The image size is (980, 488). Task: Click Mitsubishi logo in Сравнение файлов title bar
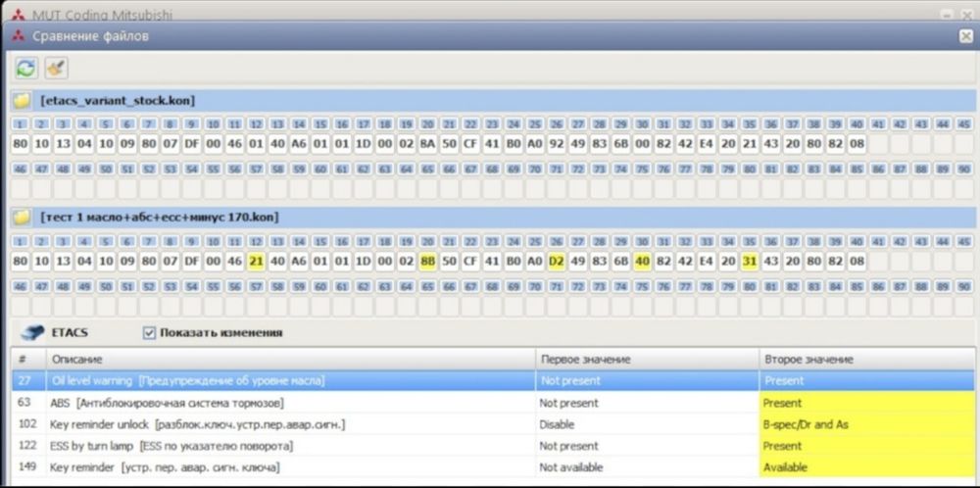coord(18,35)
